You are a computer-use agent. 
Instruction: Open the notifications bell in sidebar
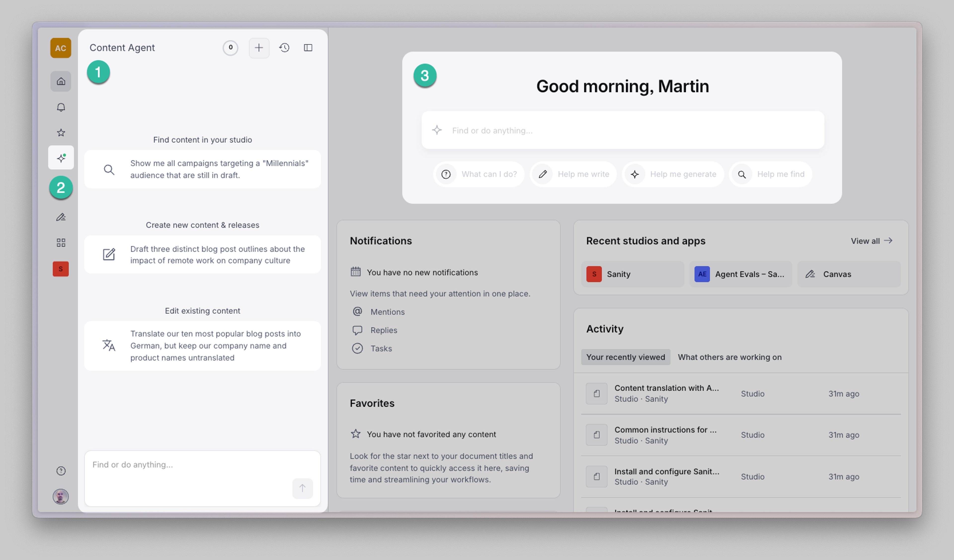point(61,108)
